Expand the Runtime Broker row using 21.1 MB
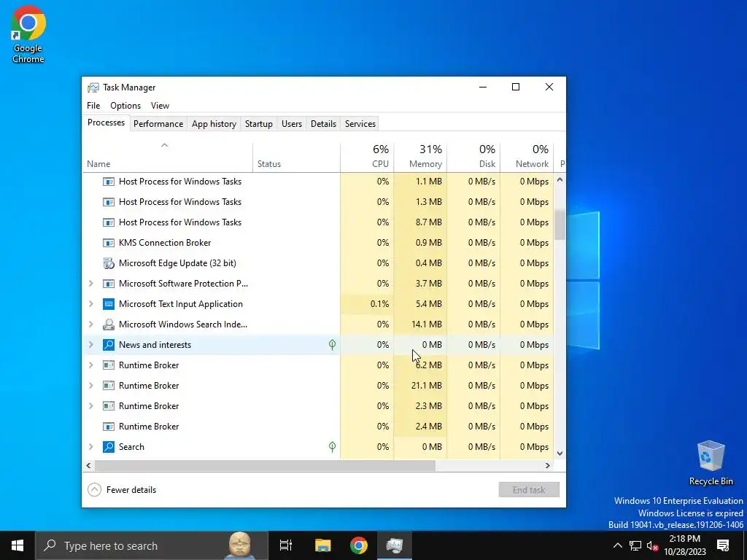This screenshot has height=560, width=747. (91, 386)
